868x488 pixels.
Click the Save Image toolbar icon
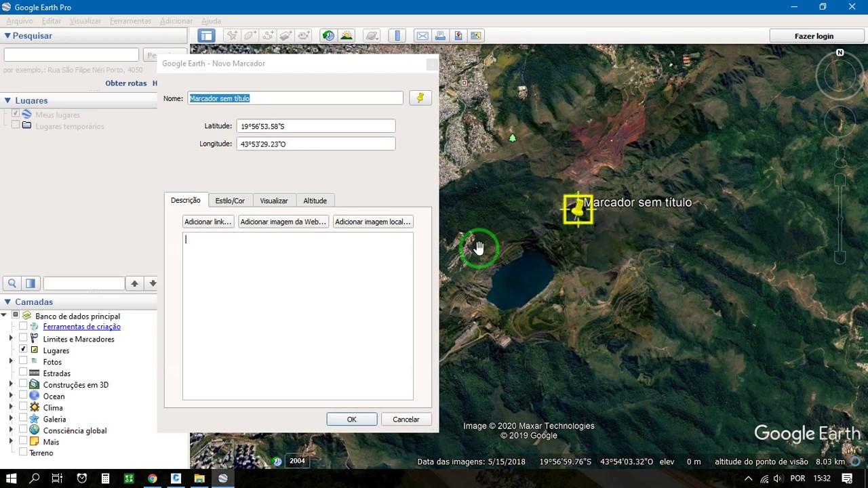click(x=458, y=36)
